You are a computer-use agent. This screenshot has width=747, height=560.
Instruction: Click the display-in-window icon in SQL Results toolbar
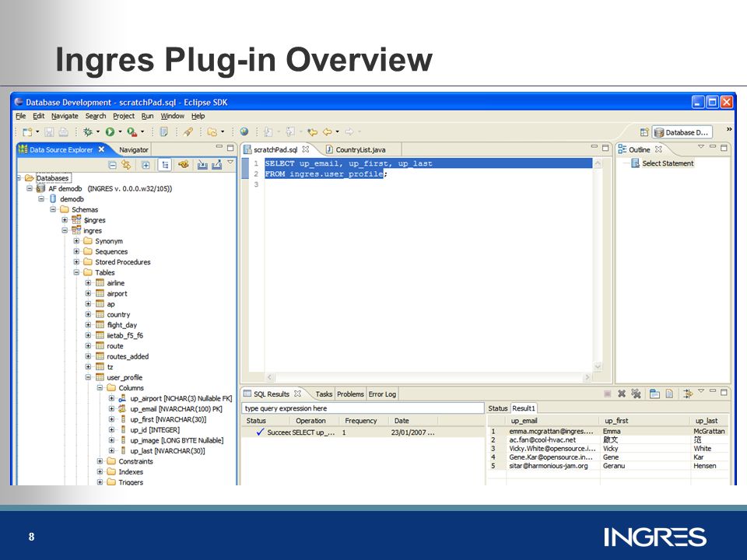(x=655, y=394)
